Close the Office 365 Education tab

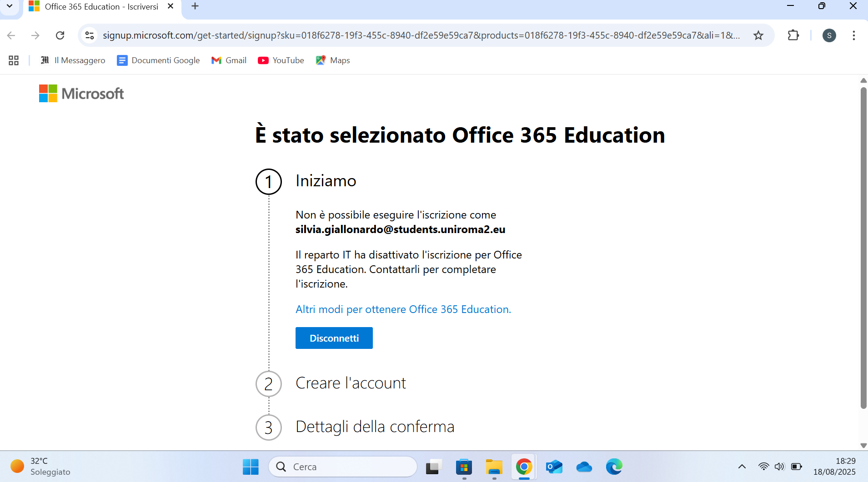pos(171,6)
